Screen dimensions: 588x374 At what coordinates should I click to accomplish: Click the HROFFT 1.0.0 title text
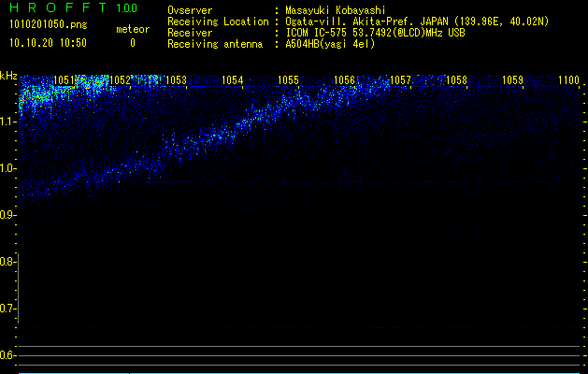click(74, 7)
